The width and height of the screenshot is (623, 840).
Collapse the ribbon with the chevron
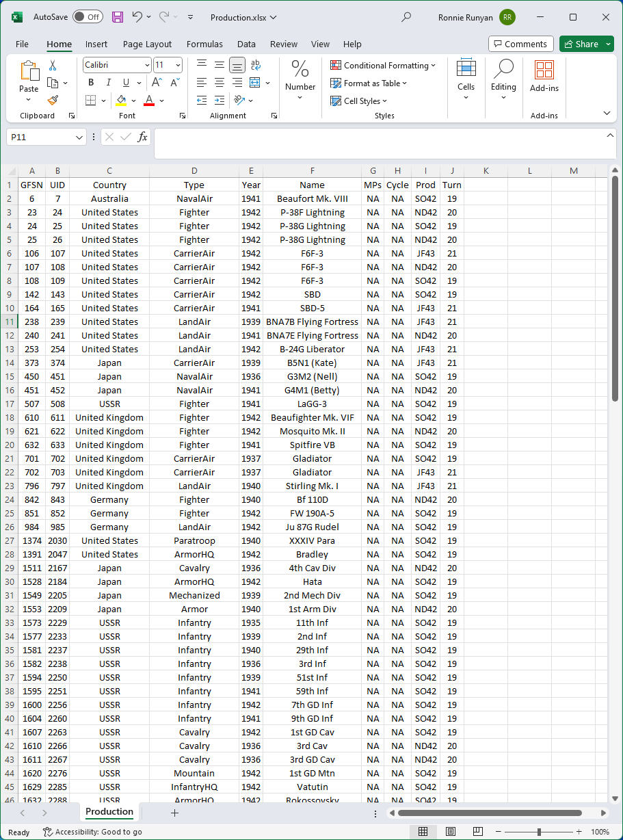(x=607, y=113)
